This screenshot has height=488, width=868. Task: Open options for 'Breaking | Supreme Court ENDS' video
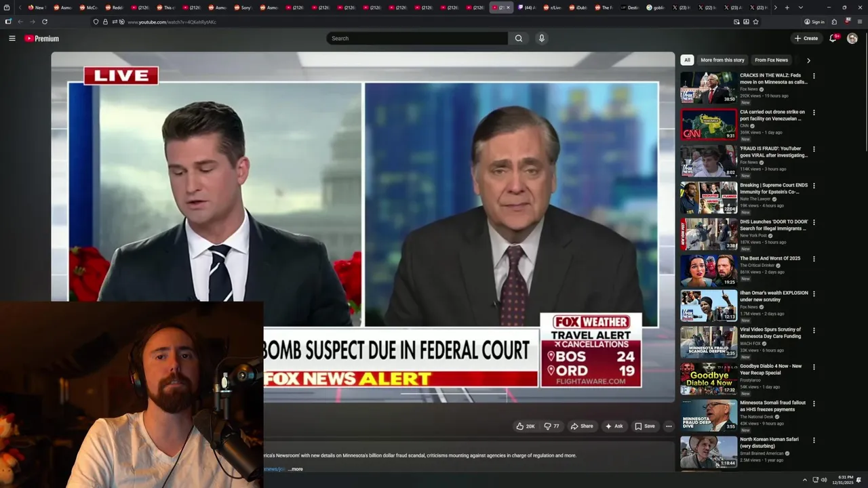coord(814,186)
